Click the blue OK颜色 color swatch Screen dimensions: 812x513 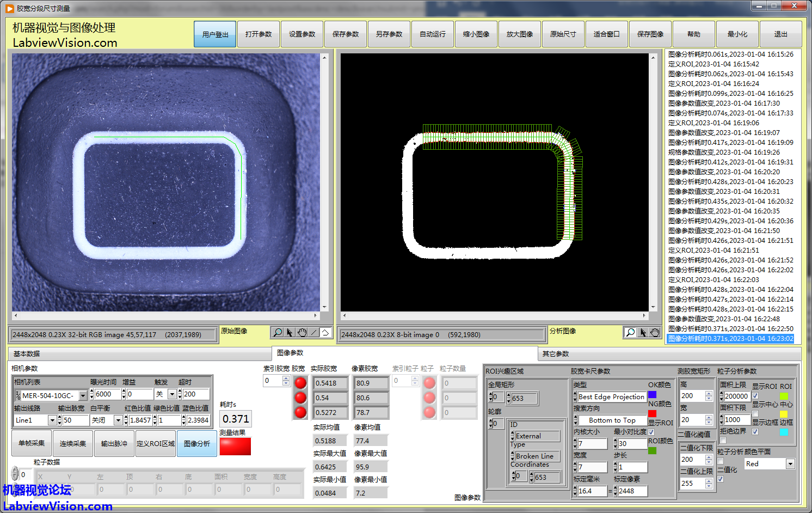coord(652,394)
